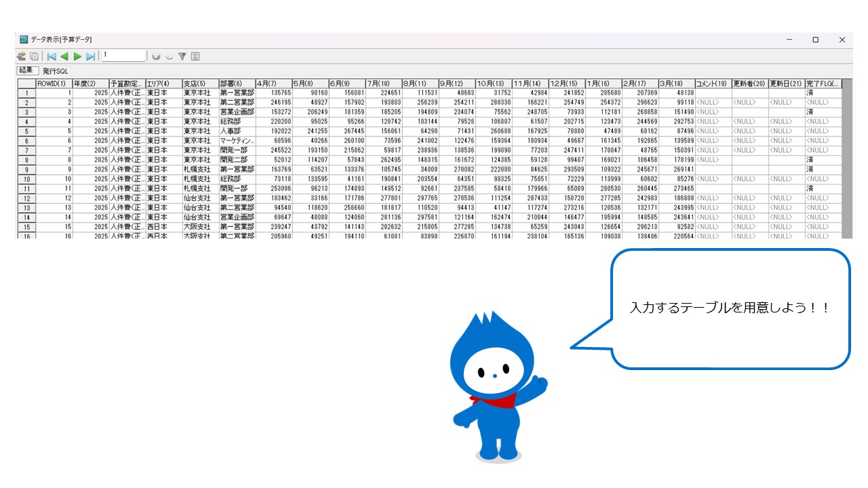Click the record number input field

click(x=123, y=56)
